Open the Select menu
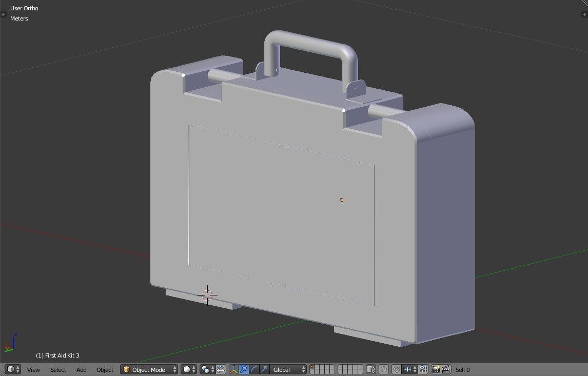Viewport: 588px width, 376px height. [58, 370]
